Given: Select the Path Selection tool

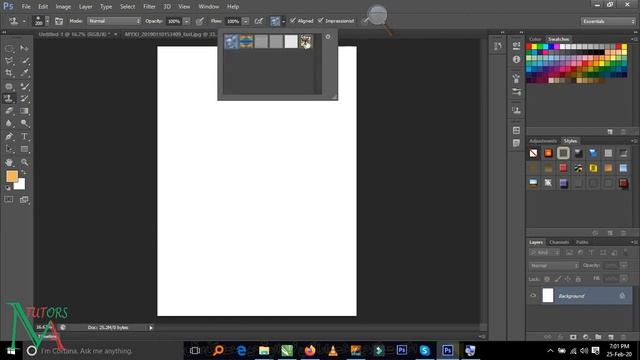Looking at the screenshot, I should coord(9,149).
